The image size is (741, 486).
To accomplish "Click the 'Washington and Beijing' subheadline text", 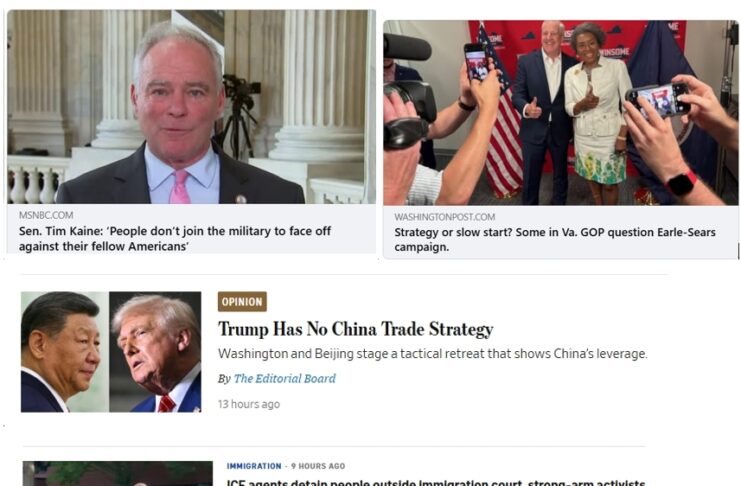I will click(x=432, y=354).
